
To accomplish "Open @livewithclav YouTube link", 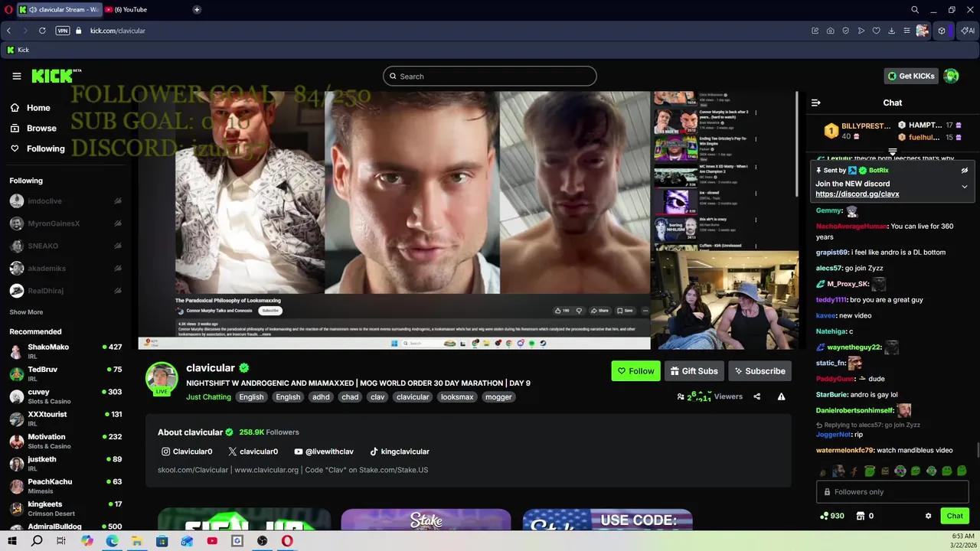I will click(x=324, y=452).
